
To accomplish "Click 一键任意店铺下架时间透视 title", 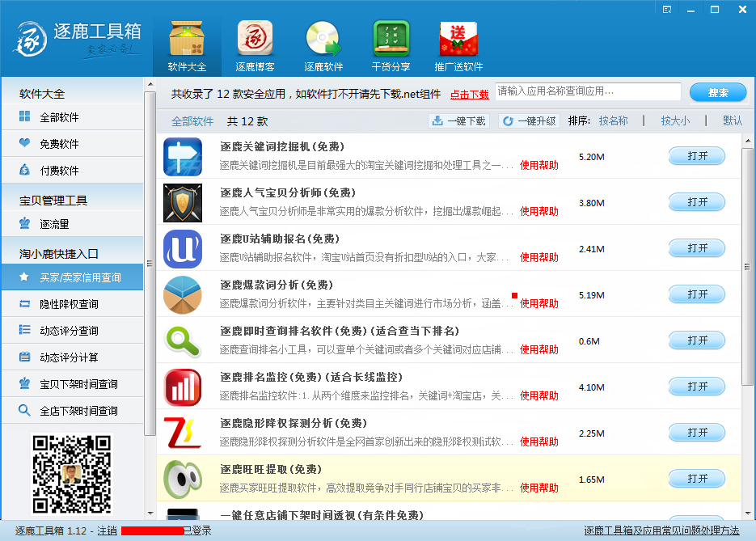I will coord(322,515).
